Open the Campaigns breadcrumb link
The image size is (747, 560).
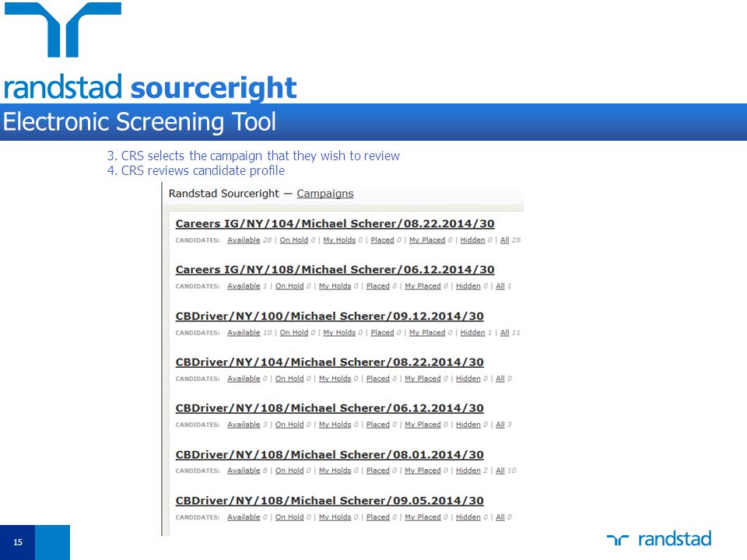[325, 194]
